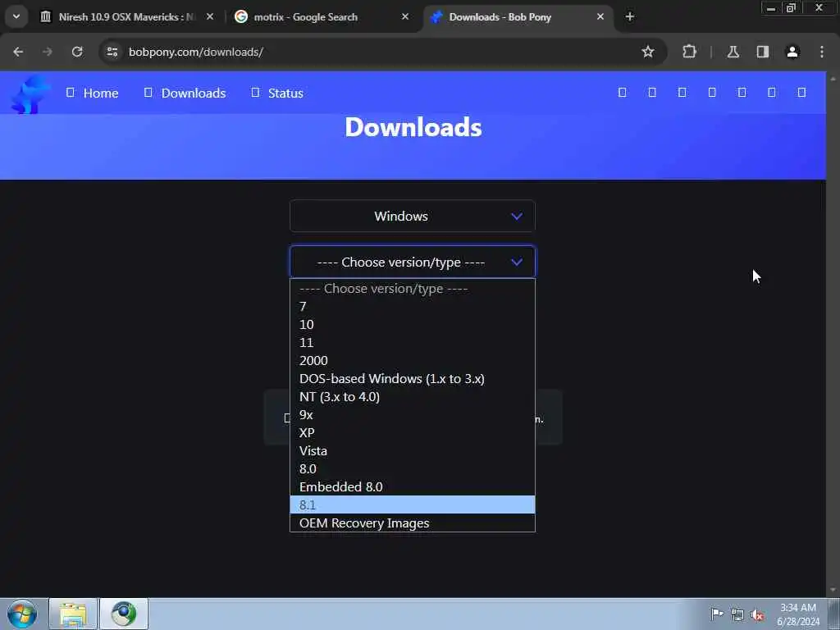Toggle the browser side panel
Screen dimensions: 840x630
762,52
